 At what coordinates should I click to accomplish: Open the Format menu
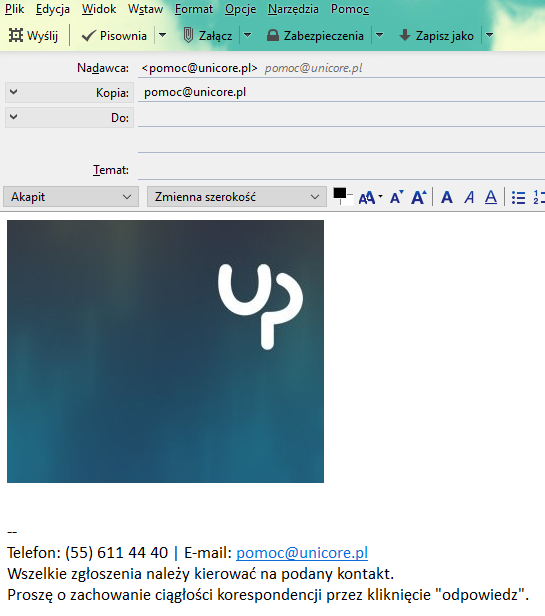[194, 9]
